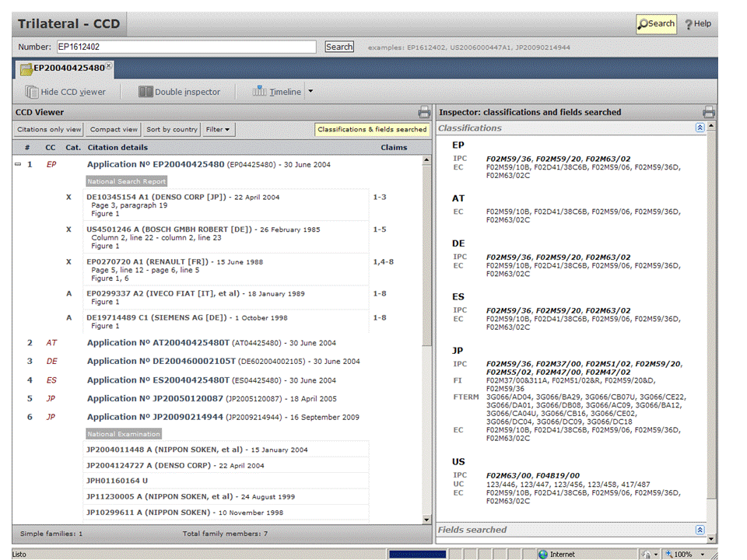
Task: Print the Inspector panel contents
Action: pos(709,112)
